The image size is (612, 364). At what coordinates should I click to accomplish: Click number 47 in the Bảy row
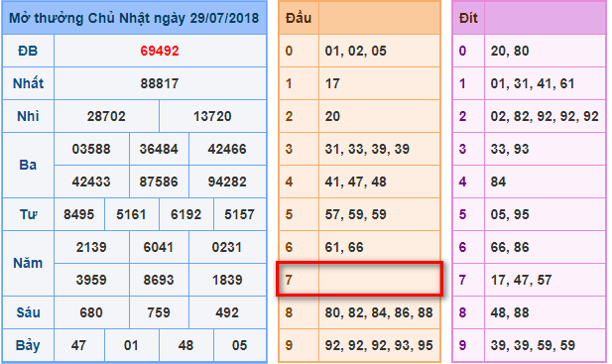[x=78, y=346]
